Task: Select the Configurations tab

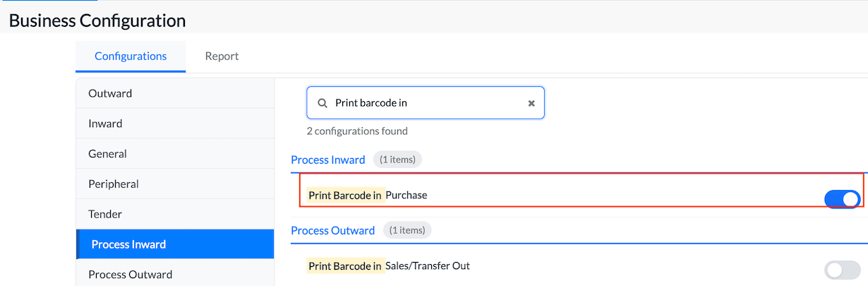Action: pyautogui.click(x=131, y=56)
